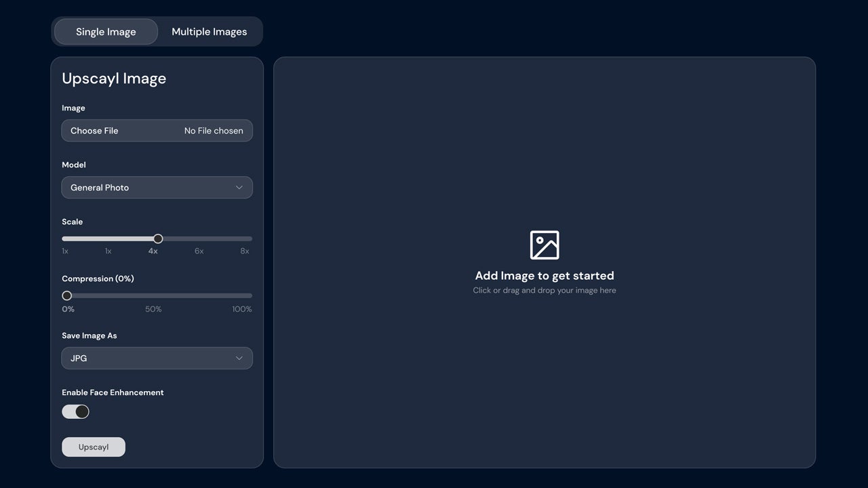Click the 8x scale tick label
The height and width of the screenshot is (488, 868).
245,251
